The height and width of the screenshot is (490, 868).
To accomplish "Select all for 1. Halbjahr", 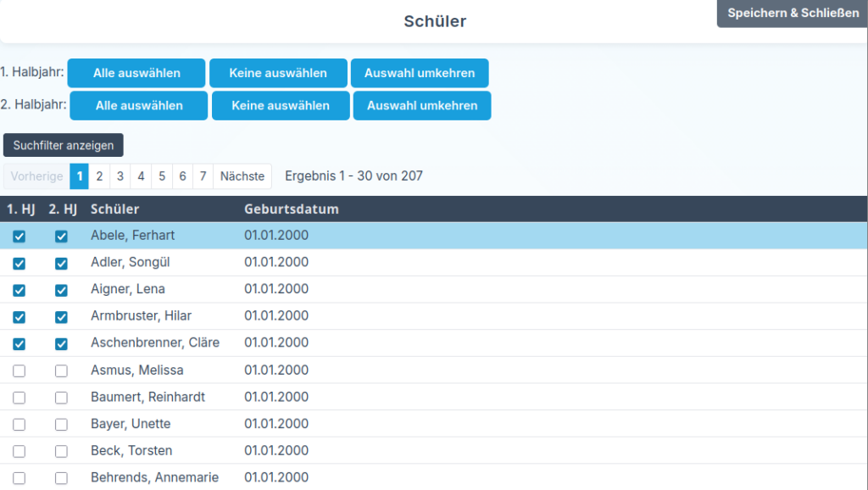I will 136,73.
